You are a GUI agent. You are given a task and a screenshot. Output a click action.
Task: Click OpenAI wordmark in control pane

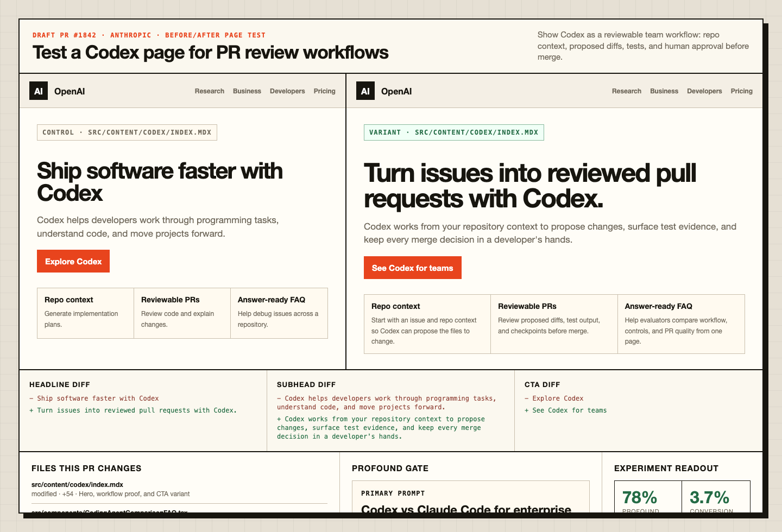tap(70, 91)
